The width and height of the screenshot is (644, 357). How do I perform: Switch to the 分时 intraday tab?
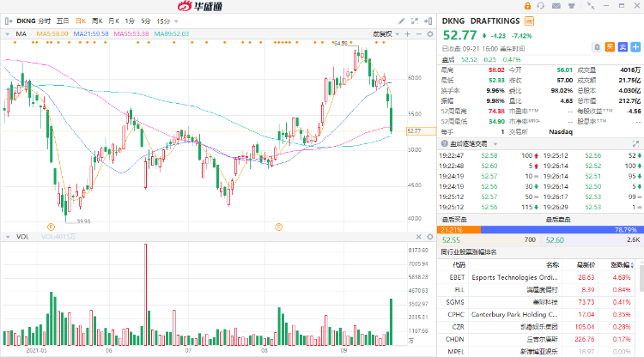43,20
